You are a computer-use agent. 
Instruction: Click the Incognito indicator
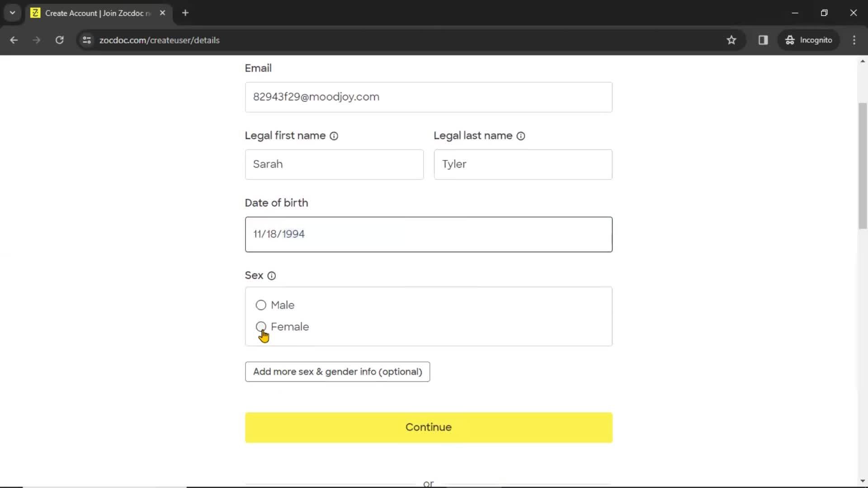(x=808, y=40)
